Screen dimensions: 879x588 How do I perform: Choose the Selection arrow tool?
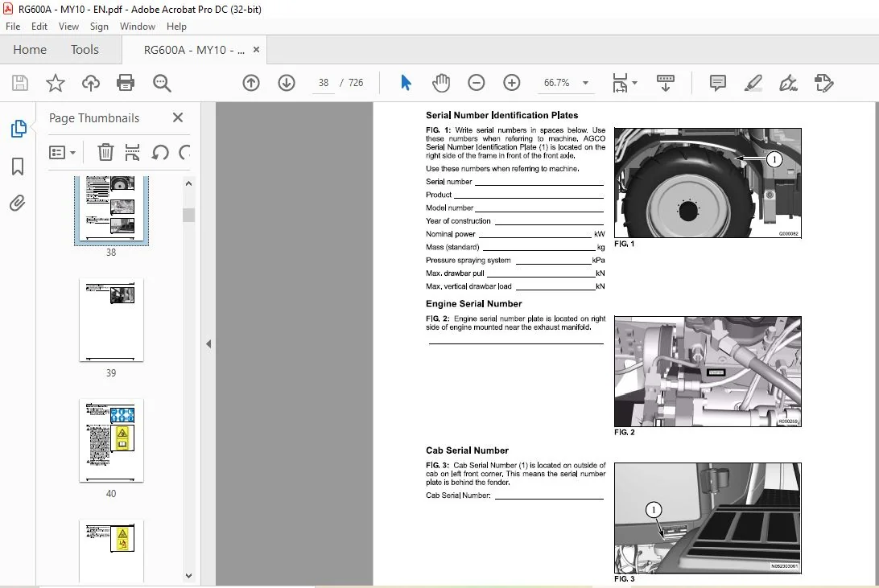tap(406, 83)
